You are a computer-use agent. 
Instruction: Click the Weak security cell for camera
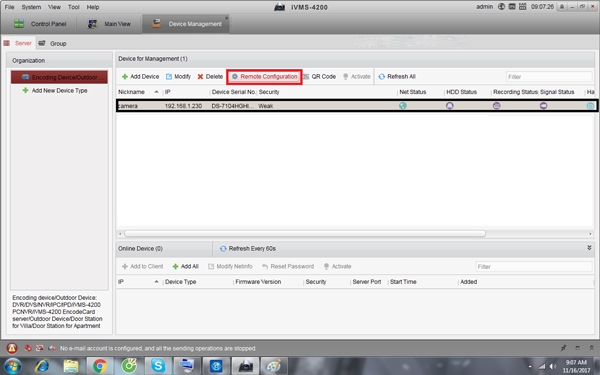pos(266,106)
